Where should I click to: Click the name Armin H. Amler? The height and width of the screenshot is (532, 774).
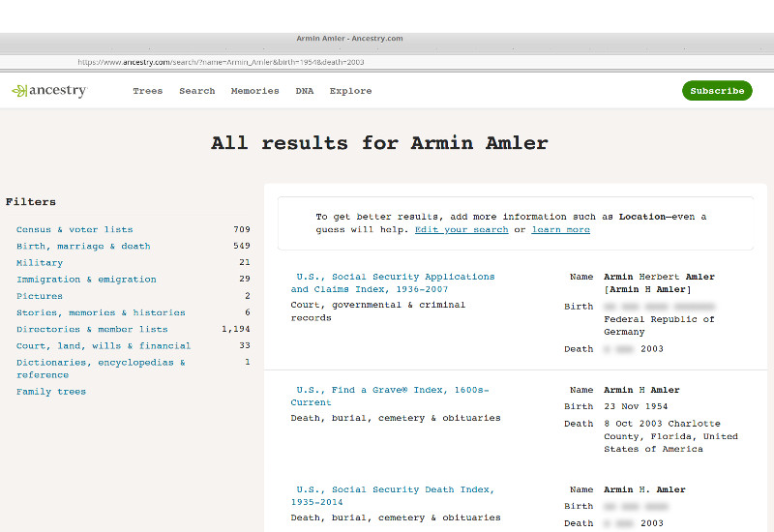click(644, 489)
